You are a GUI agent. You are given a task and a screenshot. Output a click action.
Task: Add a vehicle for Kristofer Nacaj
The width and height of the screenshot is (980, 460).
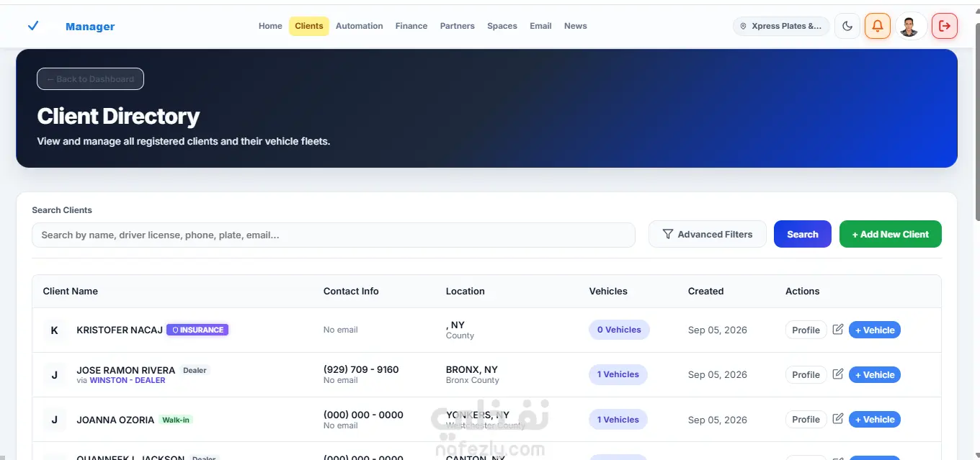pos(875,330)
